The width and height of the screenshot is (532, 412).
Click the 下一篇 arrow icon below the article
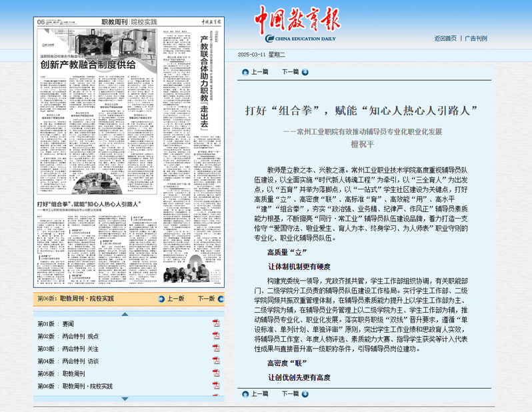click(x=305, y=394)
